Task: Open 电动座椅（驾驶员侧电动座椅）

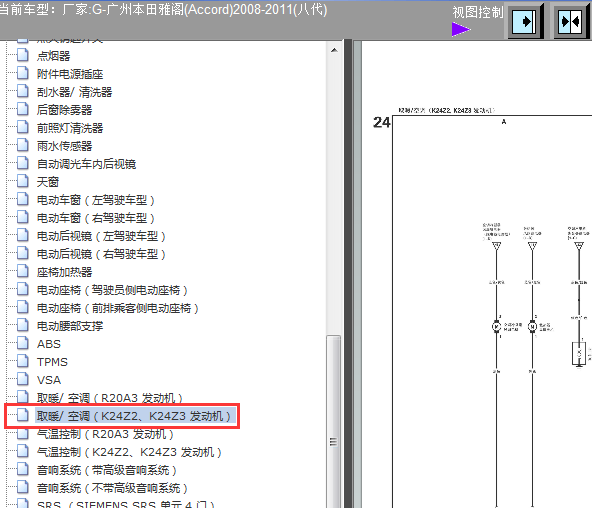Action: [x=112, y=290]
